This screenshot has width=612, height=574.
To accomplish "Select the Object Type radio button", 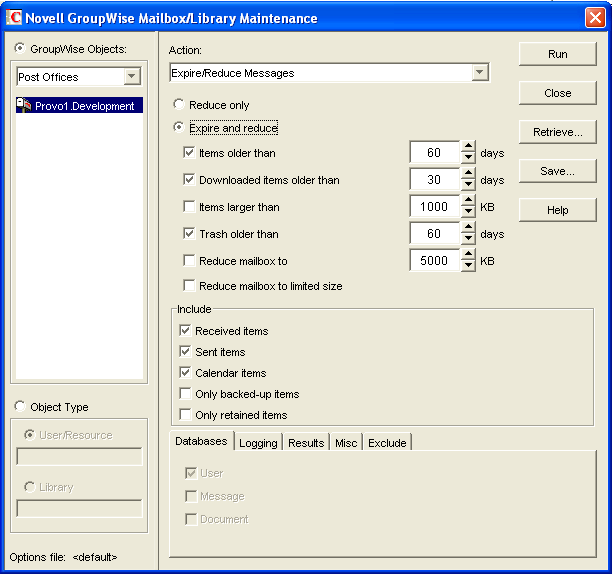I will 20,406.
